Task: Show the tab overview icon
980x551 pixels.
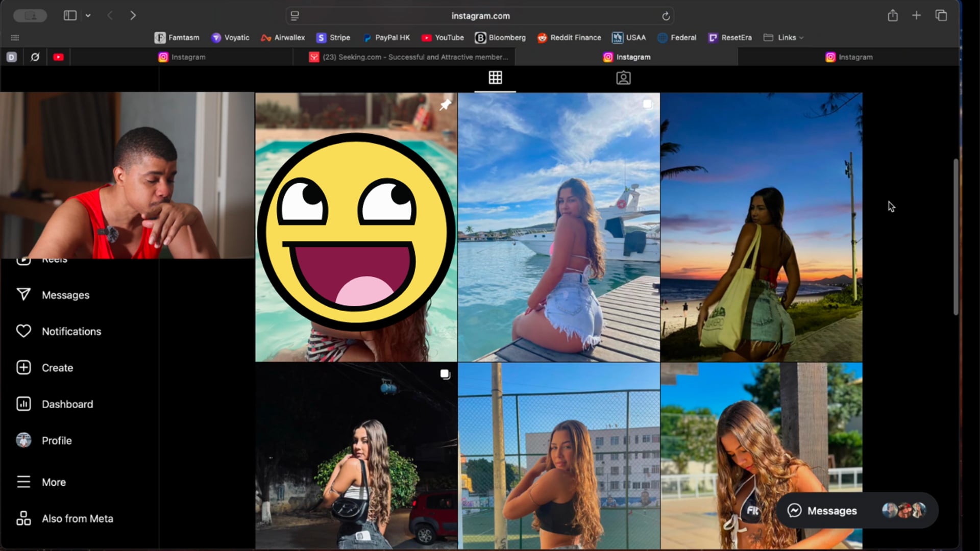Action: click(x=941, y=15)
